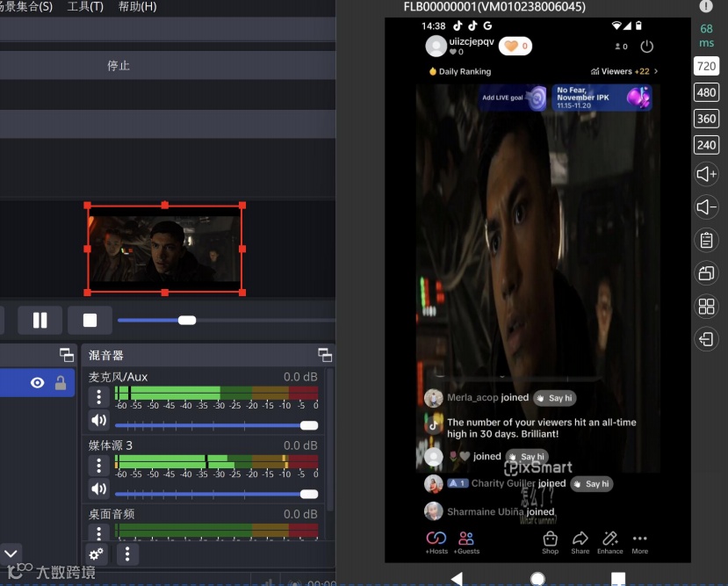The width and height of the screenshot is (728, 586).
Task: Tap the Android recents square button
Action: (618, 579)
